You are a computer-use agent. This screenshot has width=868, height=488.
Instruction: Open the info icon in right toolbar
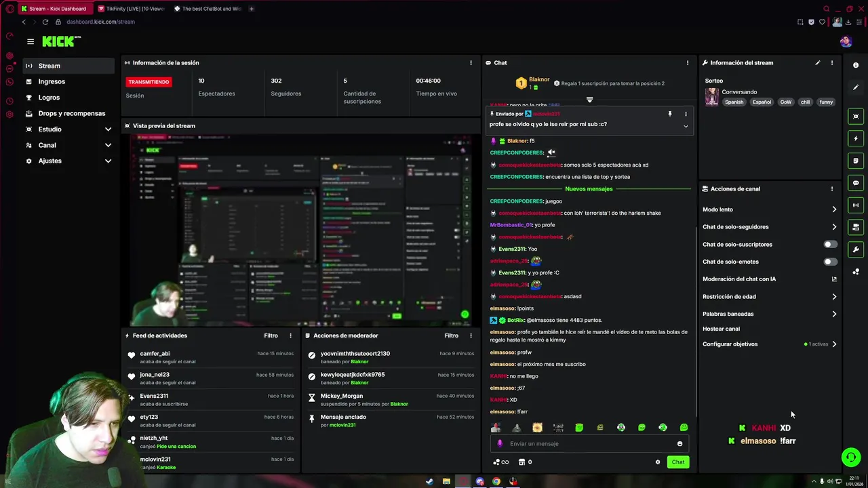(856, 65)
